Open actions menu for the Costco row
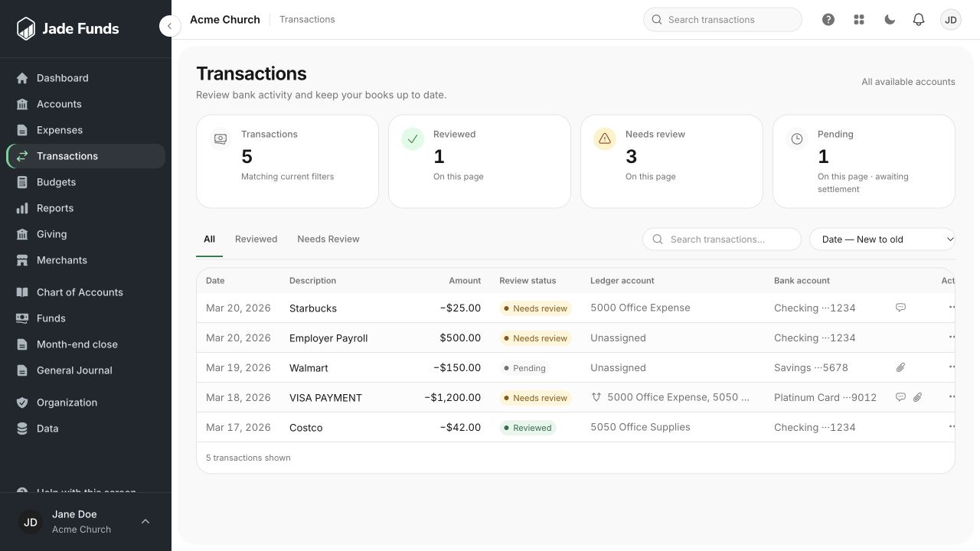This screenshot has height=551, width=980. 952,426
